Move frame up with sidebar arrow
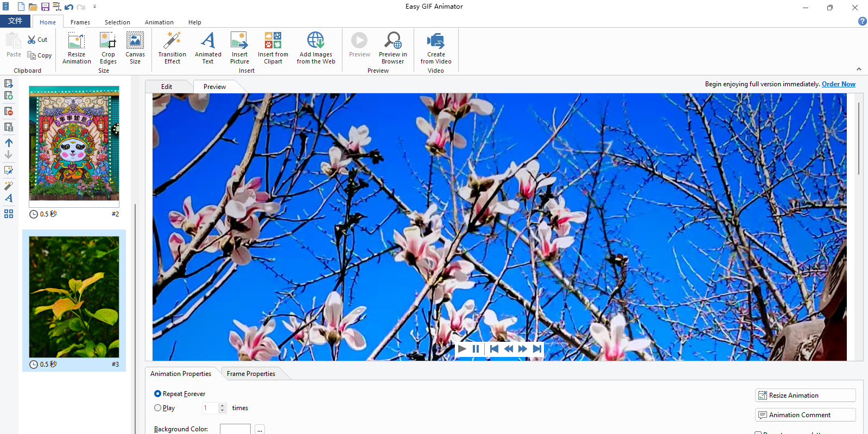Screen dimensions: 868x434 coord(9,143)
